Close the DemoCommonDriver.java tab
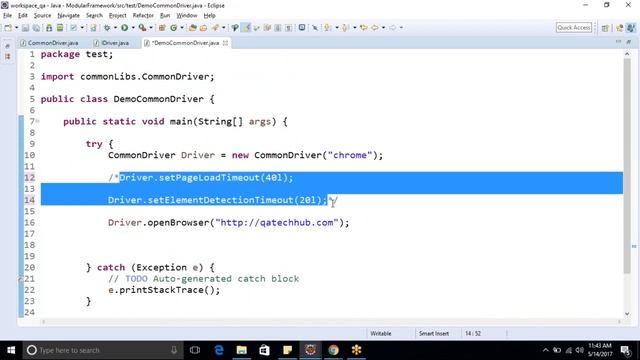640x360 pixels. [x=225, y=43]
